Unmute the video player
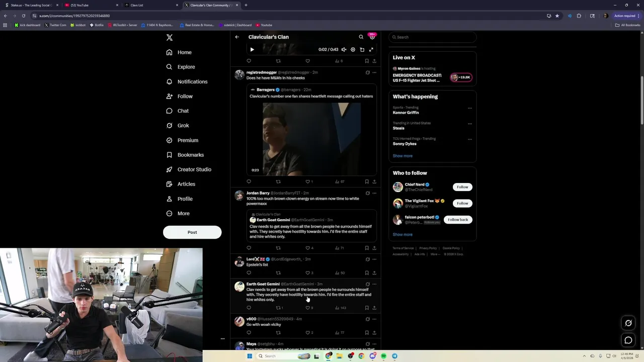Viewport: 644px width, 362px height. point(344,50)
